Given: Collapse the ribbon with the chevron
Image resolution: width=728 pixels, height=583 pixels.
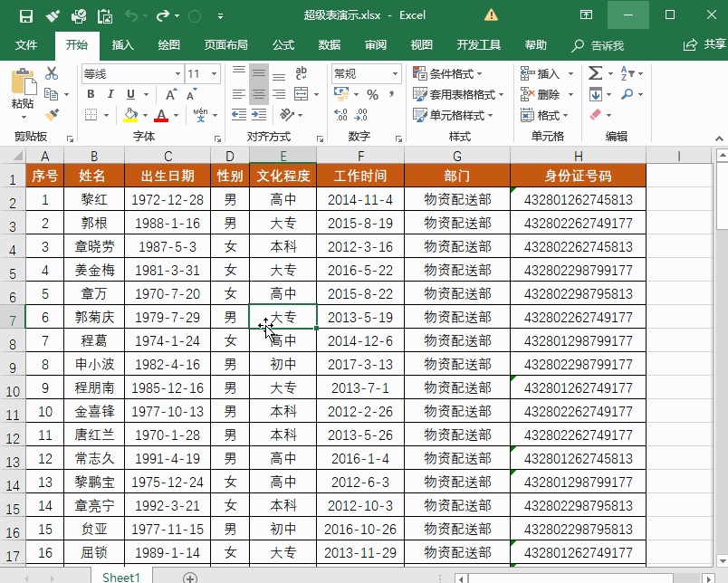Looking at the screenshot, I should pyautogui.click(x=719, y=139).
